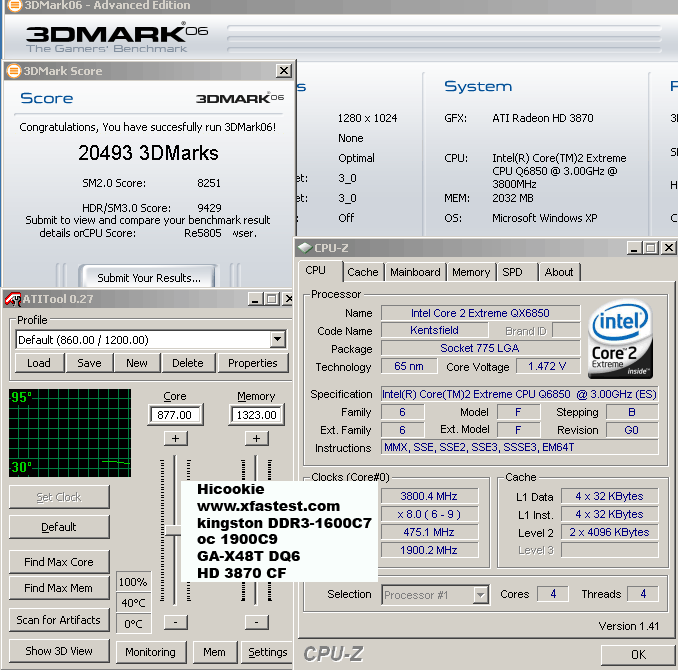
Task: Open profile Properties in ATITool
Action: coord(253,363)
